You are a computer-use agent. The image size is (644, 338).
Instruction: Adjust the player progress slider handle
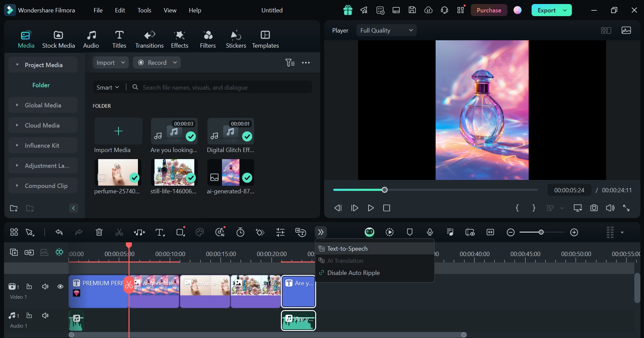pos(385,190)
